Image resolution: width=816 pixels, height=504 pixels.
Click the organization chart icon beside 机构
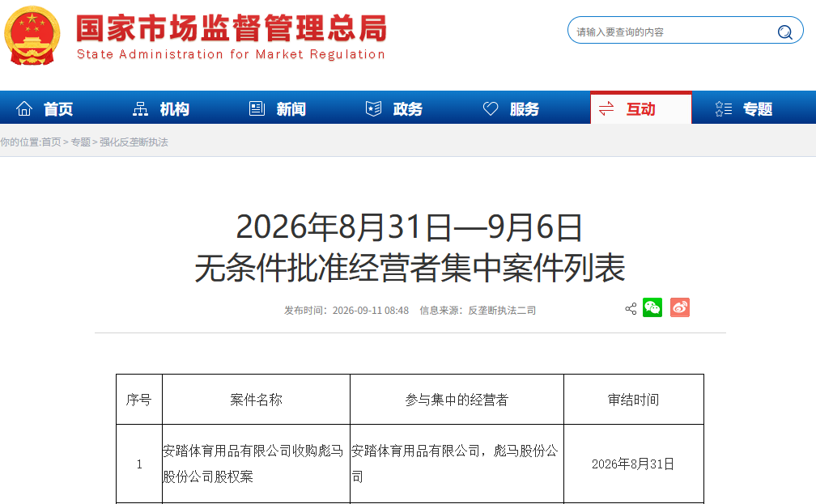click(x=140, y=108)
